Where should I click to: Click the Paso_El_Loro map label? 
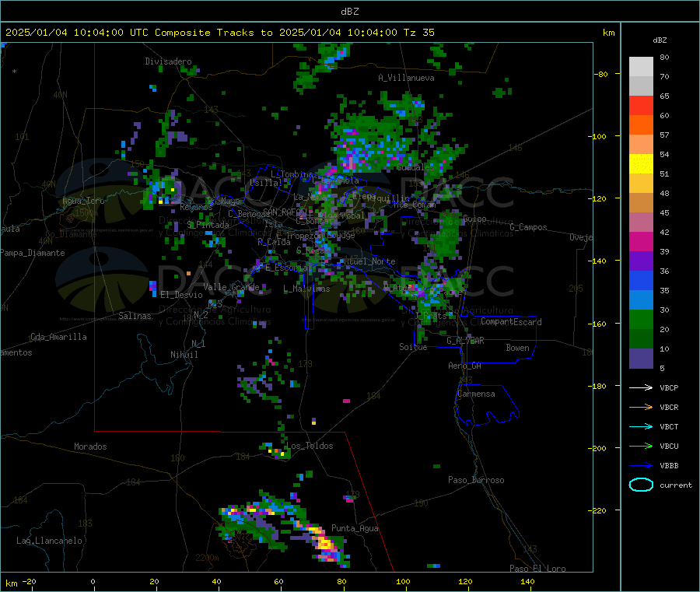[x=537, y=569]
